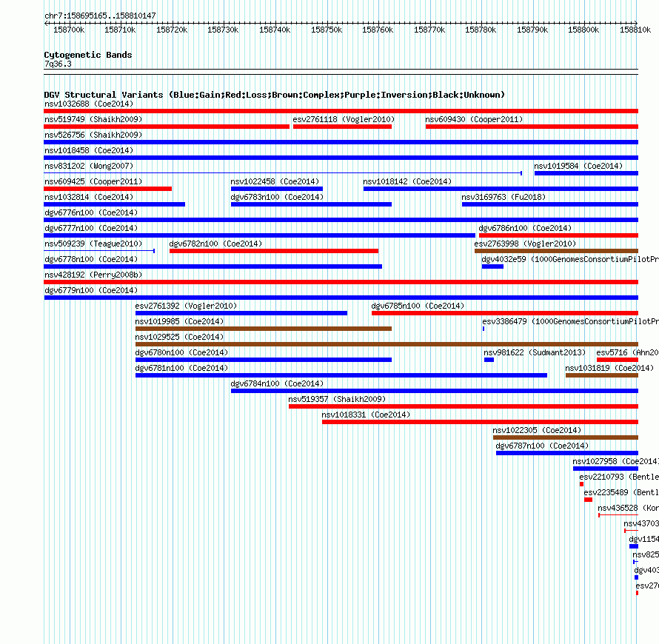The image size is (659, 644).
Task: Click dgv6783n100 (Coe2014) label
Action: point(277,197)
